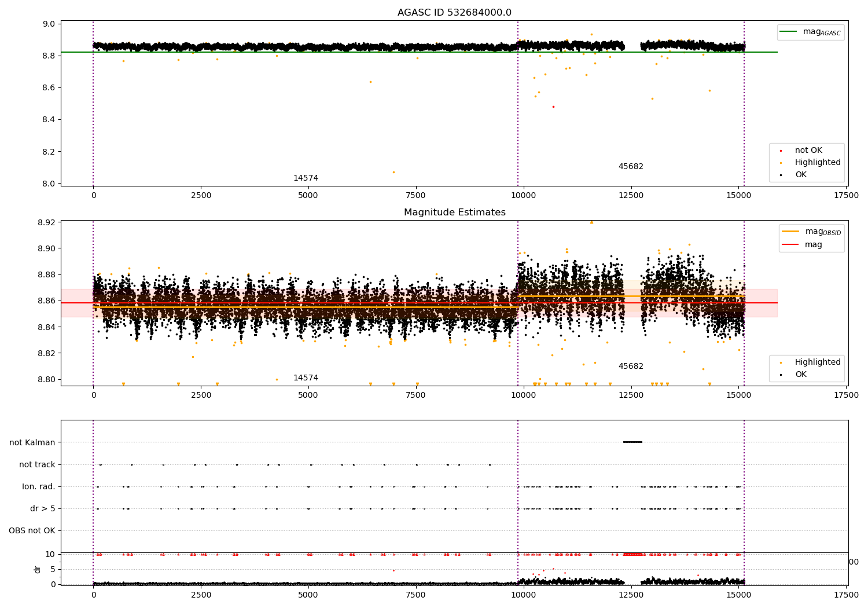
Task: Click the 'not track' row label
Action: [x=37, y=464]
